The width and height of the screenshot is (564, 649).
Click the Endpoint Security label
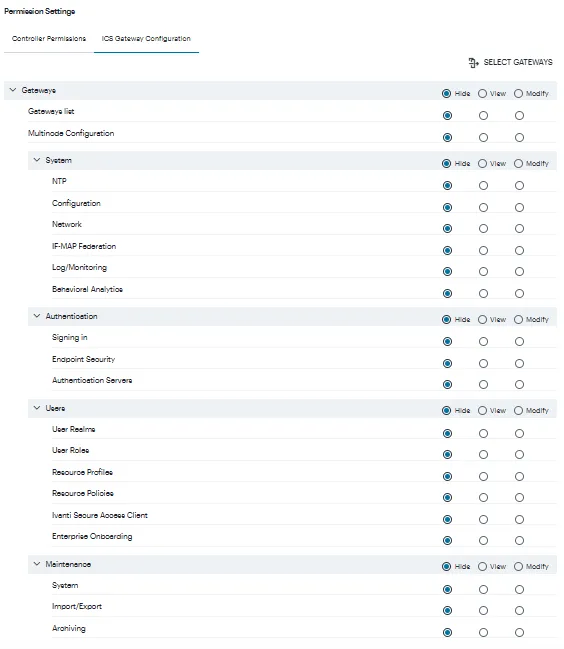(84, 359)
